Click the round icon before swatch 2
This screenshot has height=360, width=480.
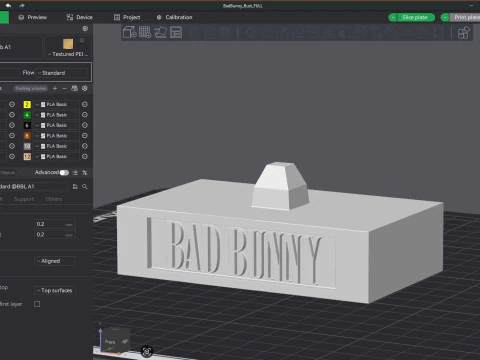pos(12,104)
